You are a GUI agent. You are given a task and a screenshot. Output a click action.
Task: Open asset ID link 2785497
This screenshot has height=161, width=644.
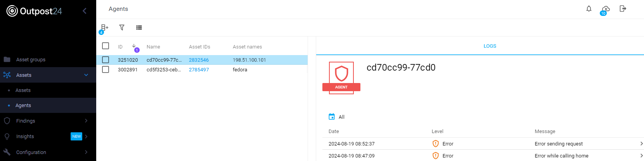[x=199, y=70]
